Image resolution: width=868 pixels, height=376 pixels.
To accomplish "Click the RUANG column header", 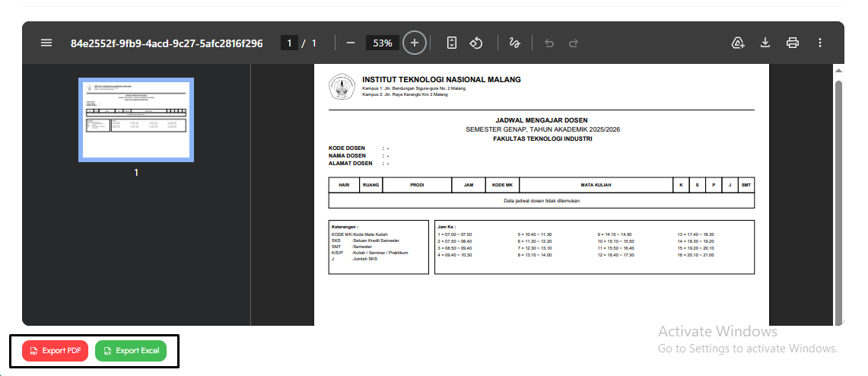I will tap(371, 185).
